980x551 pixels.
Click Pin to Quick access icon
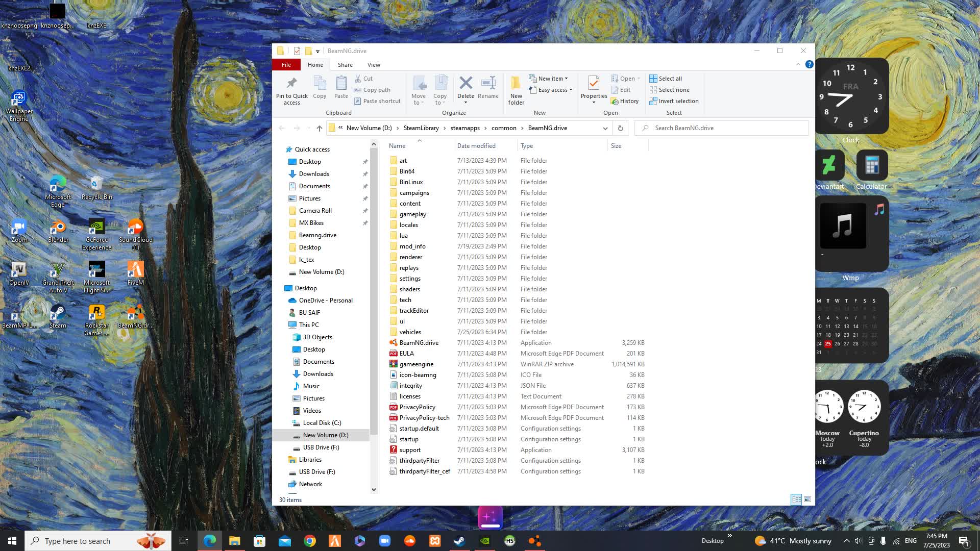pyautogui.click(x=291, y=83)
